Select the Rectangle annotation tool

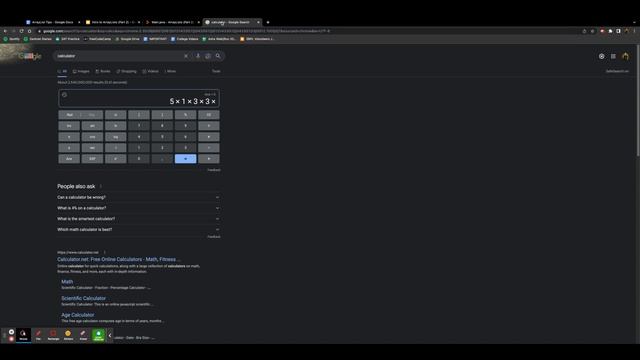point(53,335)
